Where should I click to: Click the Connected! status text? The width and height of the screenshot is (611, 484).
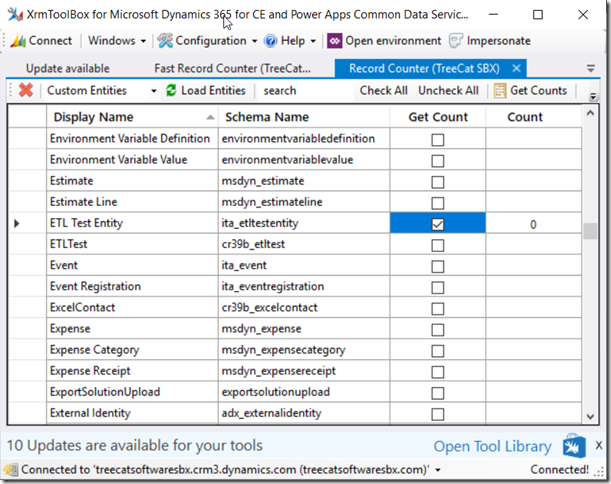pyautogui.click(x=560, y=470)
